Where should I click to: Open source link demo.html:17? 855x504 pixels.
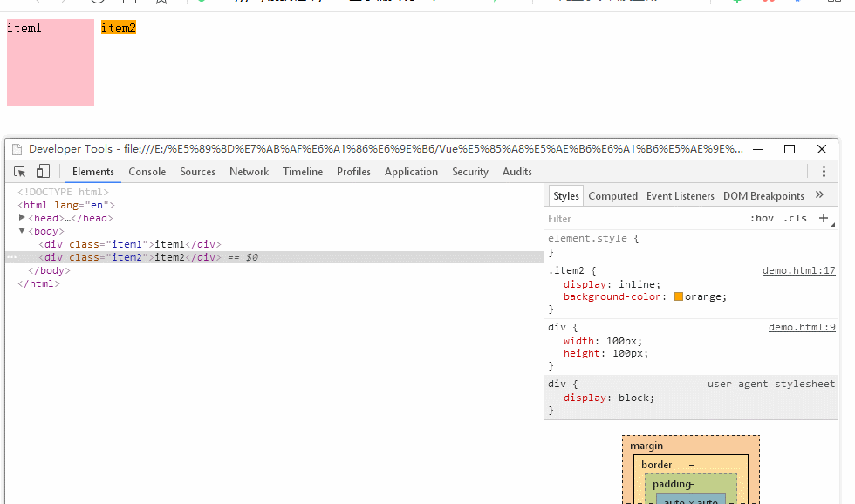[799, 270]
